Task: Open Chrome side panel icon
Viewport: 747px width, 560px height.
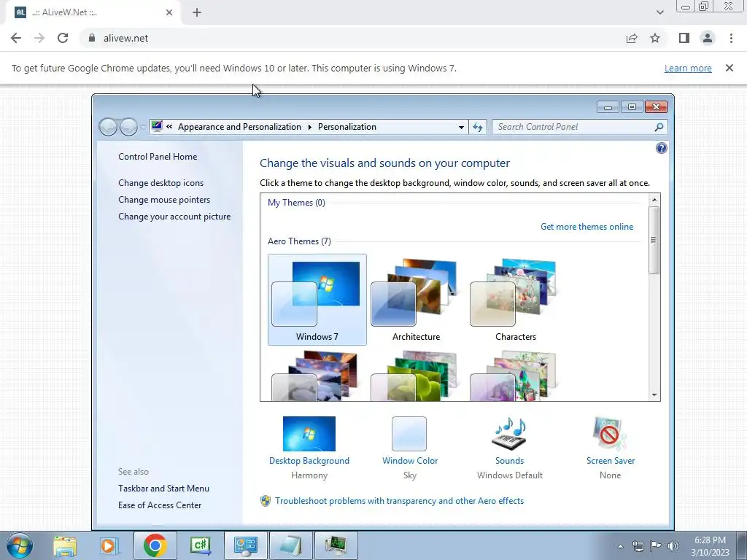Action: pos(684,38)
